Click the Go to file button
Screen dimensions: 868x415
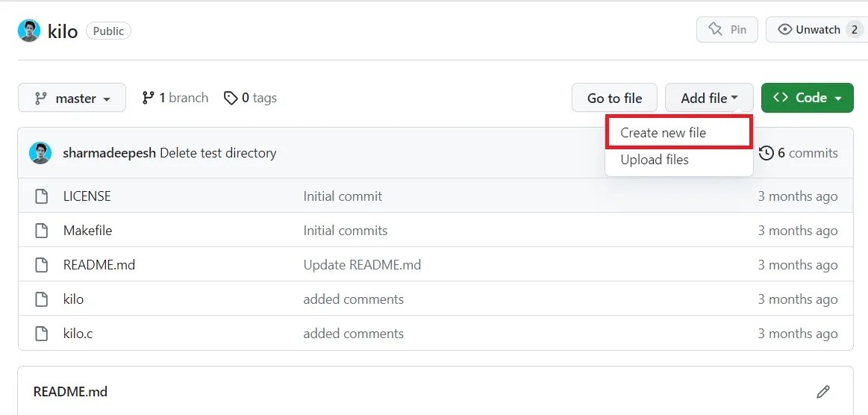click(614, 98)
